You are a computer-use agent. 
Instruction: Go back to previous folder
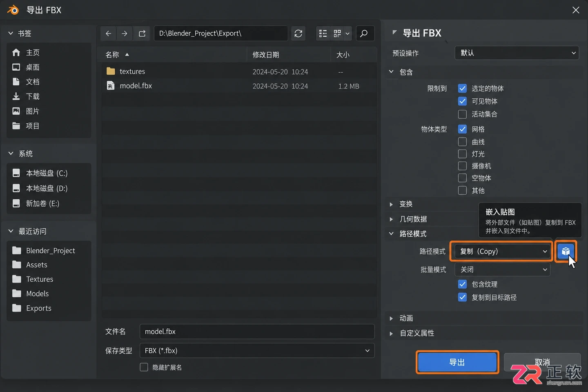pyautogui.click(x=108, y=33)
